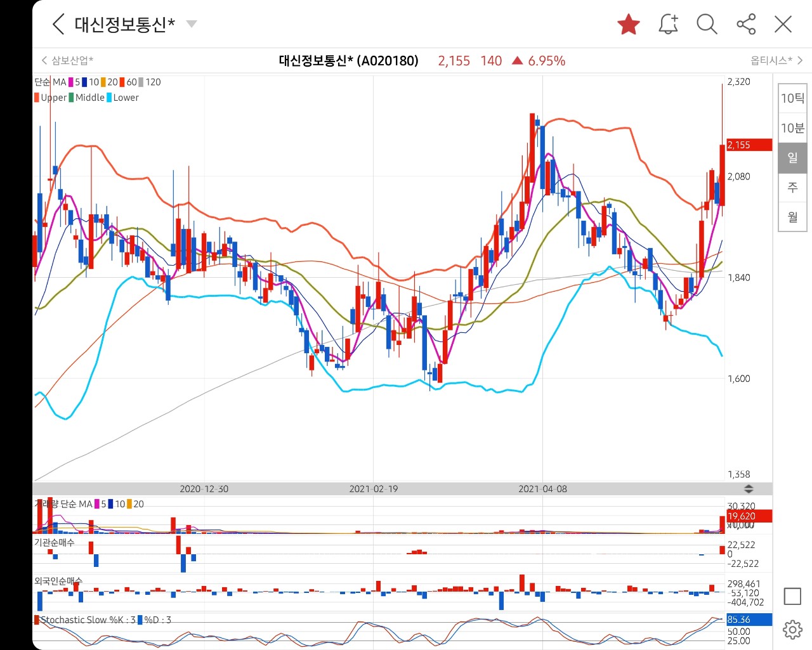Close the chart with the X icon

pyautogui.click(x=783, y=24)
